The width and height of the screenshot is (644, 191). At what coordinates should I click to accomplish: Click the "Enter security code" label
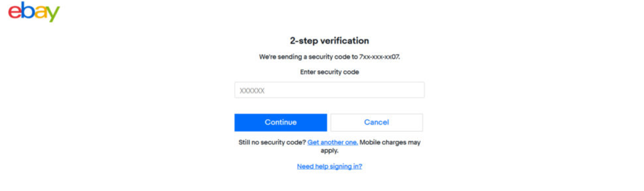(x=329, y=72)
